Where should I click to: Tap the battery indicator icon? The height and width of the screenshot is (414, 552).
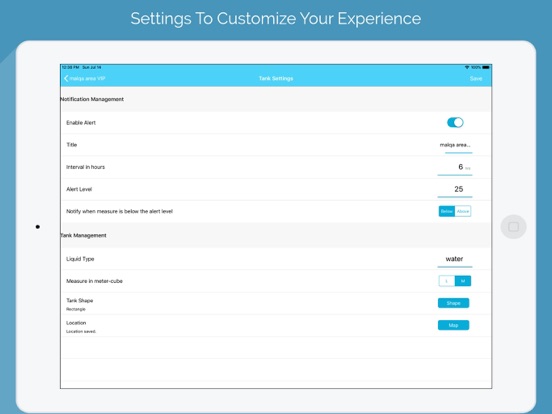pyautogui.click(x=486, y=67)
